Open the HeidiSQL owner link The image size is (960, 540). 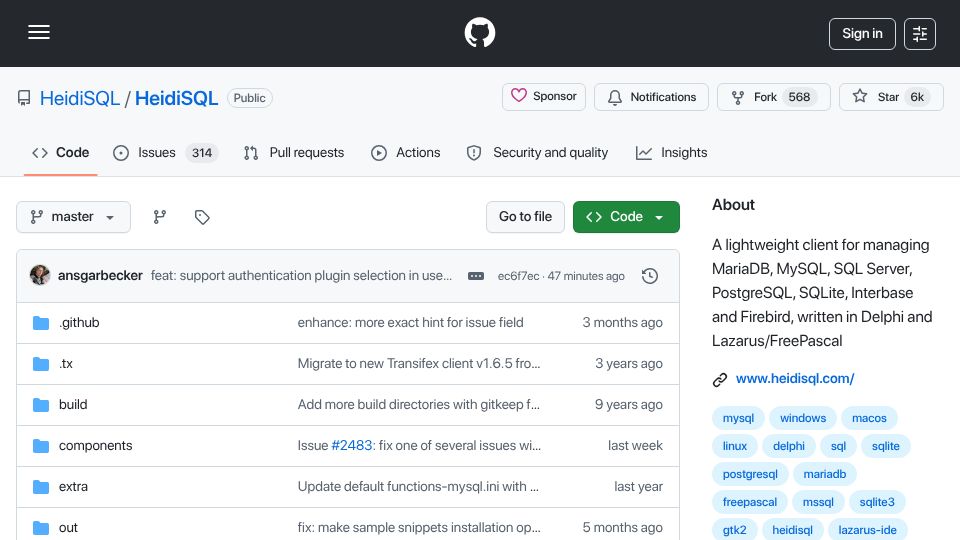[x=80, y=98]
